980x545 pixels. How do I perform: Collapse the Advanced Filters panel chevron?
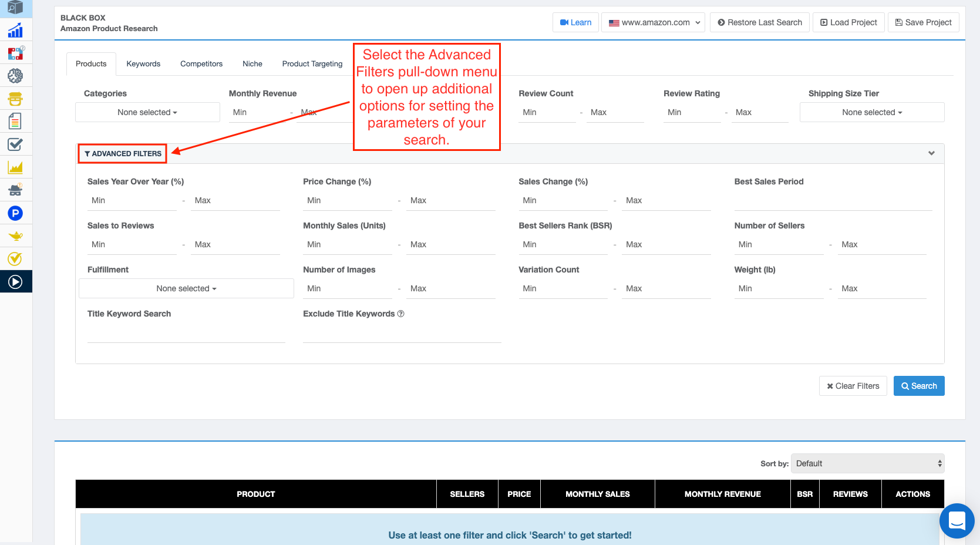click(x=931, y=153)
